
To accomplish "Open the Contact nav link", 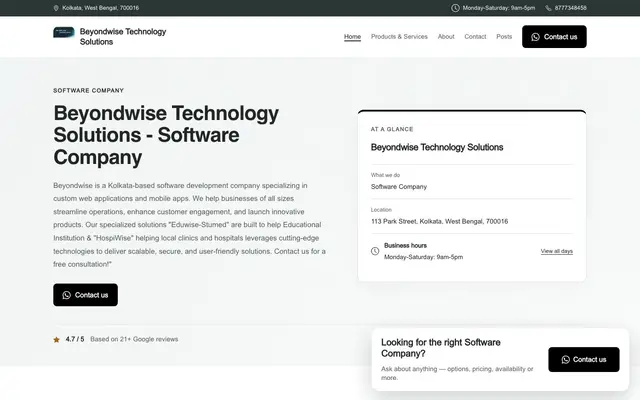I will (475, 37).
